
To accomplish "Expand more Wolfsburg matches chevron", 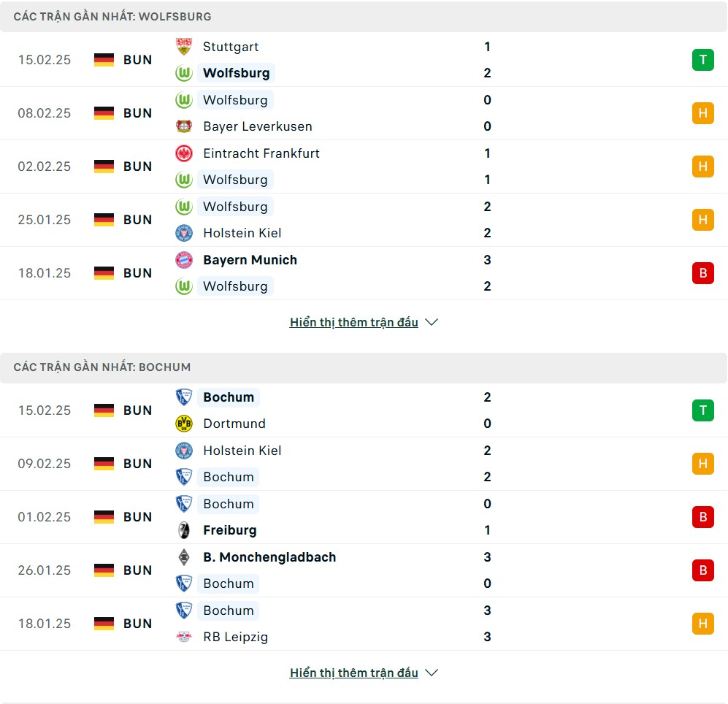I will [432, 322].
